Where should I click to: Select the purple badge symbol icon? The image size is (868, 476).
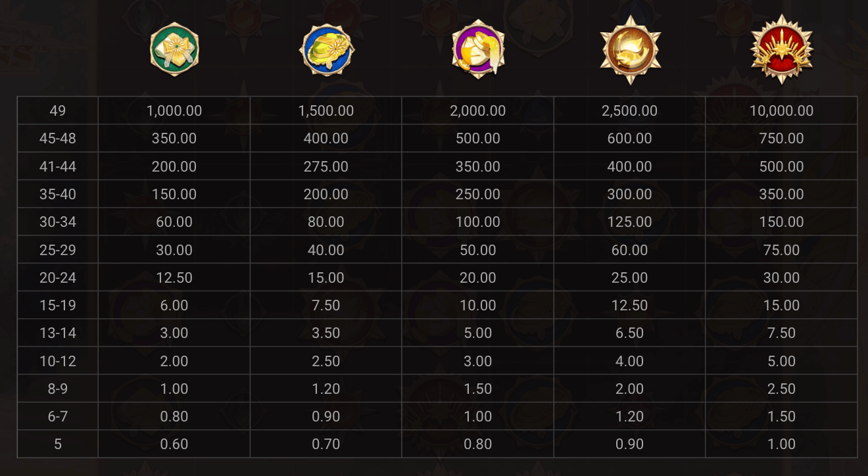tap(478, 50)
